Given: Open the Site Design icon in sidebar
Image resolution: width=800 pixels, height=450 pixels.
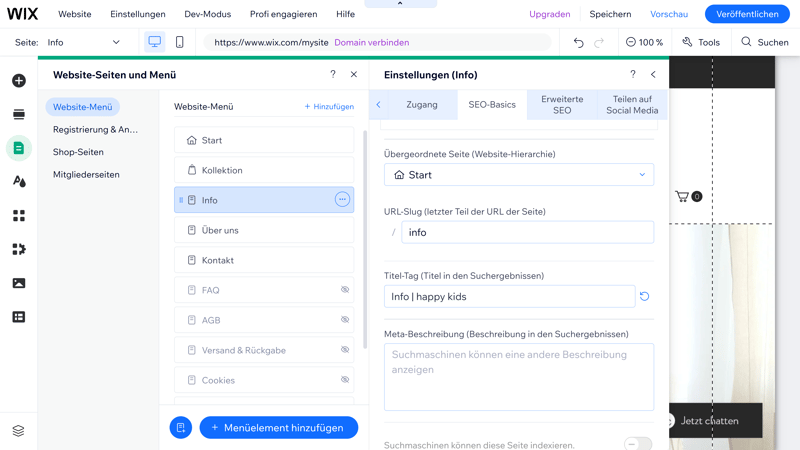Looking at the screenshot, I should [x=18, y=182].
